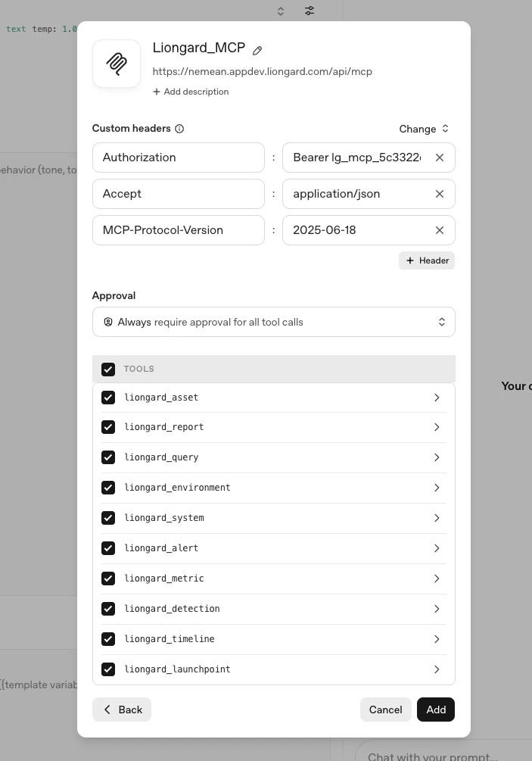The height and width of the screenshot is (761, 532).
Task: Click the server URL text
Action: 263,71
